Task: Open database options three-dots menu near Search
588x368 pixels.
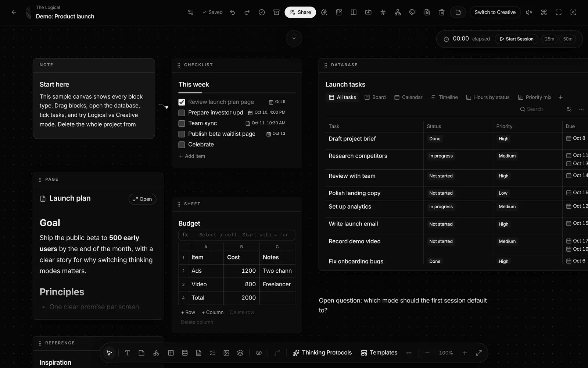Action: pyautogui.click(x=581, y=109)
